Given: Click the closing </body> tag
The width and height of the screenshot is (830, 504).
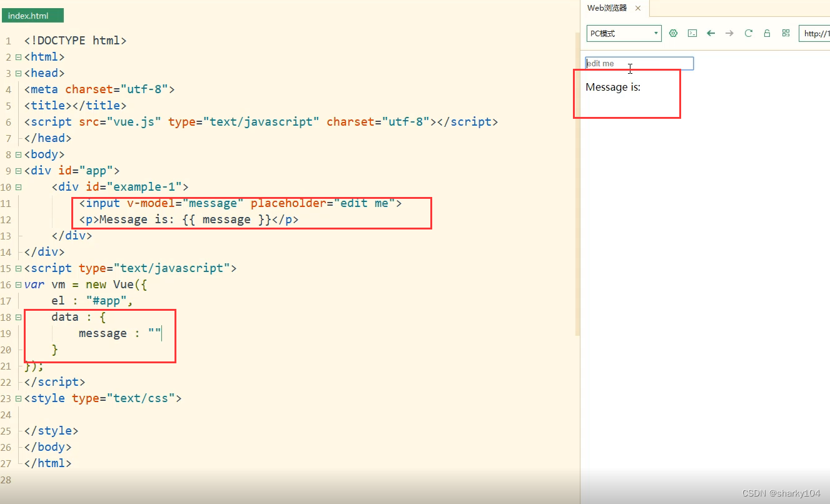Looking at the screenshot, I should (x=48, y=447).
